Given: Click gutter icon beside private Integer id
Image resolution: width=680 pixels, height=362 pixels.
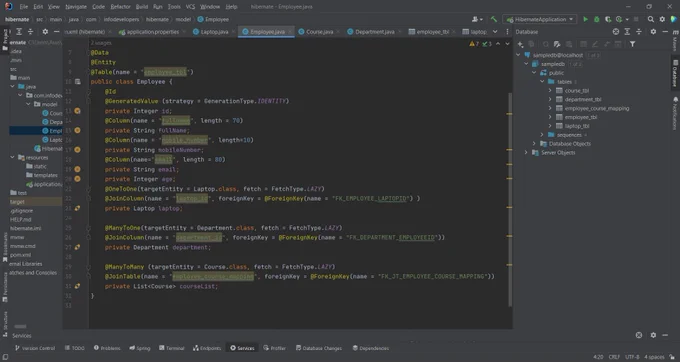Looking at the screenshot, I should [x=77, y=111].
